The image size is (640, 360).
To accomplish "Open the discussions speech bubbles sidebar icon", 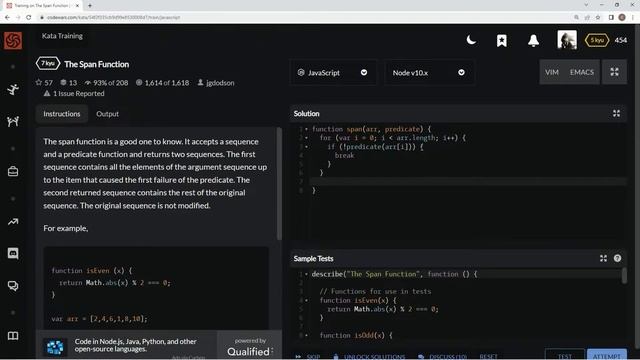I will point(13,286).
